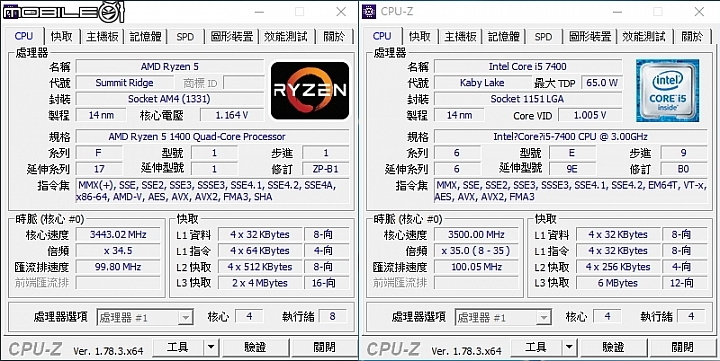Click the Kaby Lake codename value
Screen dimensions: 720x361
pyautogui.click(x=482, y=83)
